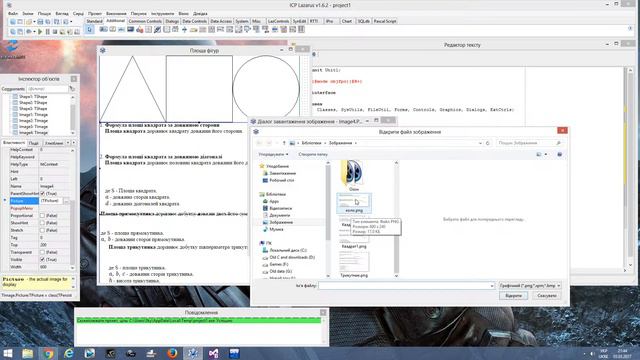Pick the TShape component with colored shapes icon
This screenshot has width=640, height=360.
point(140,29)
